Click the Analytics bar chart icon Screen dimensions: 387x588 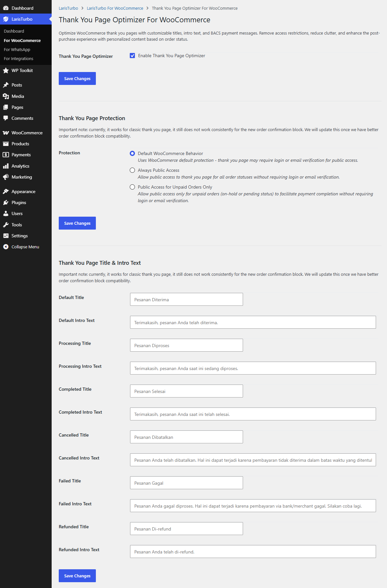(6, 166)
